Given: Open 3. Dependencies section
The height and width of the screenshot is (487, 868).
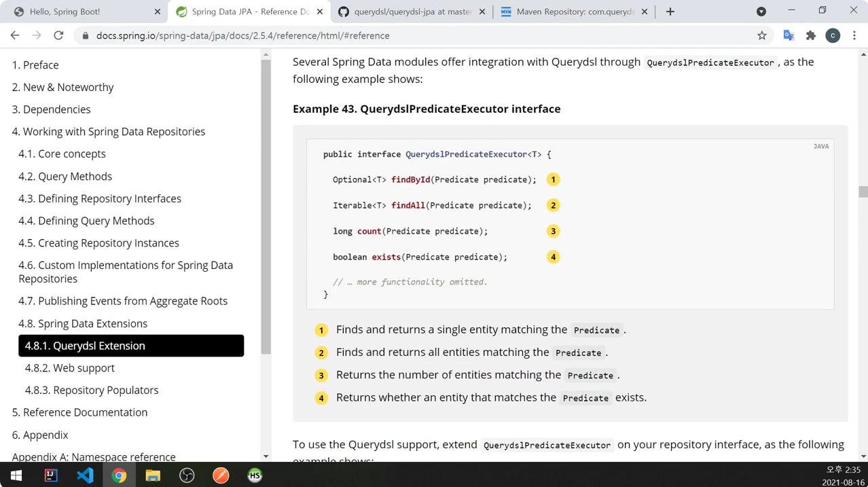Looking at the screenshot, I should point(51,109).
